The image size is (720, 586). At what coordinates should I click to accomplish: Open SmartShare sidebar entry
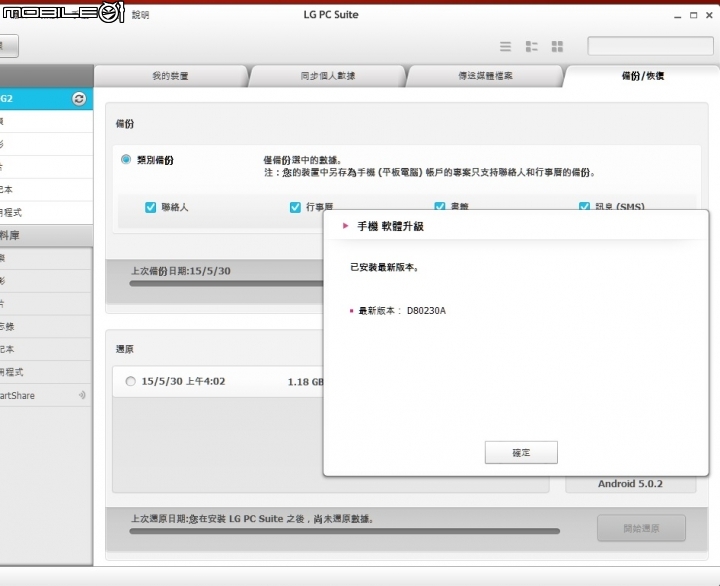(x=46, y=395)
